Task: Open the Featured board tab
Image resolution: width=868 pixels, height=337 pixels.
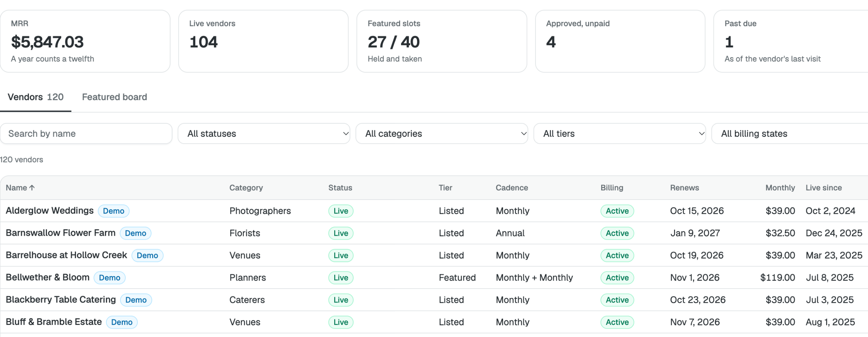Action: (114, 97)
